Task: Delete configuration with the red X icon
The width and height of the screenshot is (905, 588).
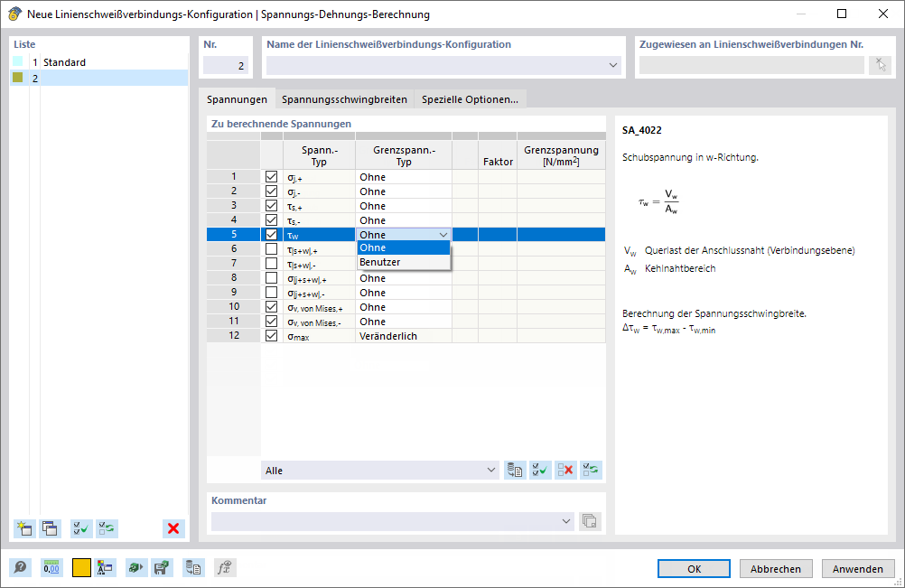Action: click(x=173, y=528)
